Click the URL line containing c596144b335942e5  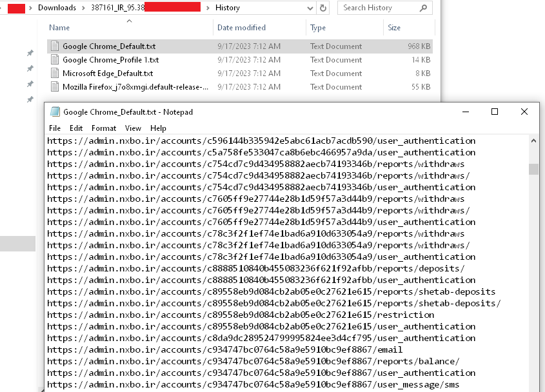click(261, 141)
